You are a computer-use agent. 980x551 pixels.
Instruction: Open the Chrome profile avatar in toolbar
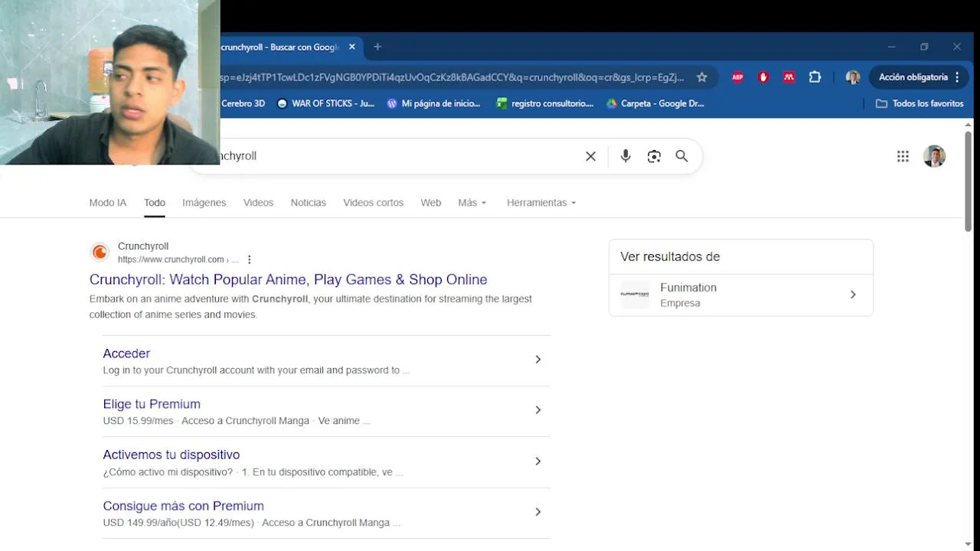(852, 77)
